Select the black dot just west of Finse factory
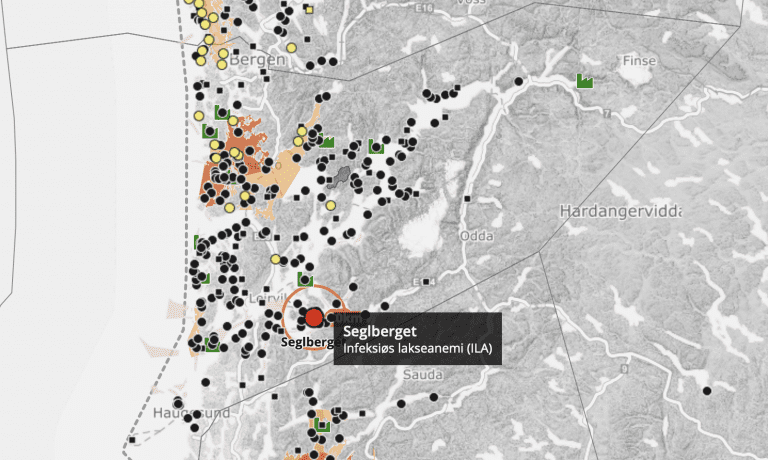768x460 pixels. click(519, 81)
